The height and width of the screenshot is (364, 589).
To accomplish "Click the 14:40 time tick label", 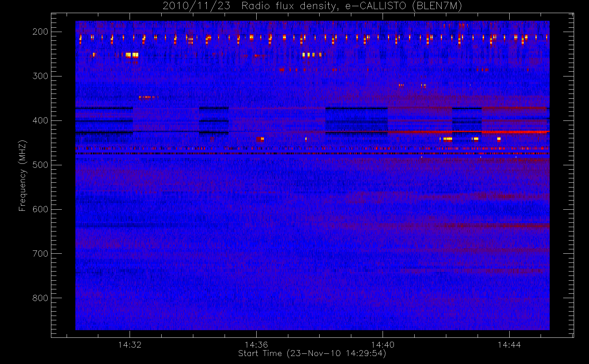I will (x=383, y=345).
